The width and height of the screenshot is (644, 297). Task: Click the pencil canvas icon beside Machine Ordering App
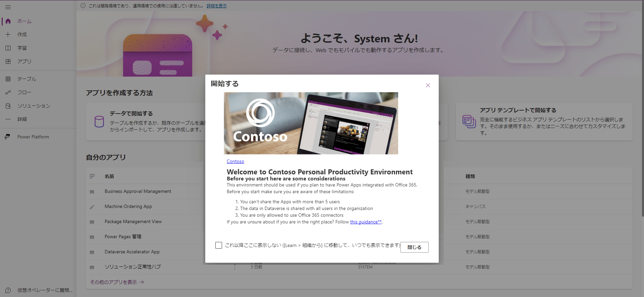tap(92, 207)
